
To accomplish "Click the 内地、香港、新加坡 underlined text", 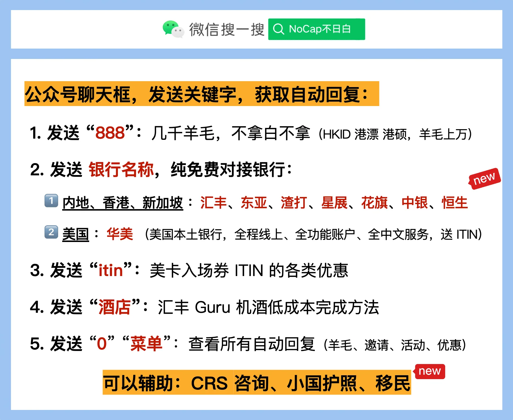I will (123, 203).
